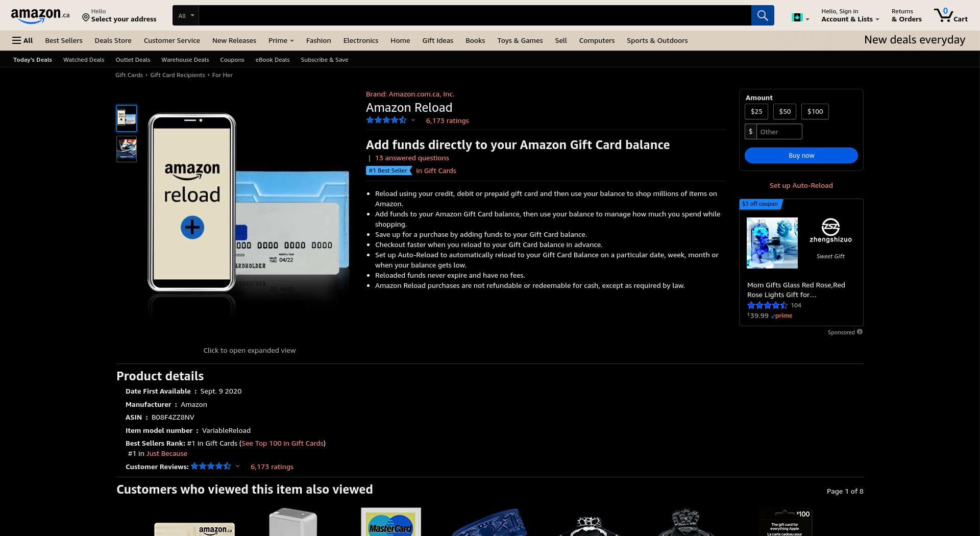
Task: Expand the Prime menu dropdown
Action: 281,40
